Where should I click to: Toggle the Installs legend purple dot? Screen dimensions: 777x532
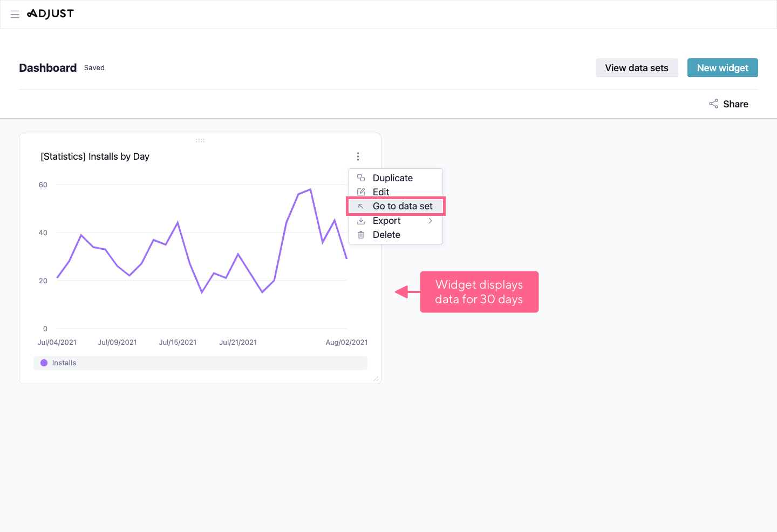(x=44, y=363)
